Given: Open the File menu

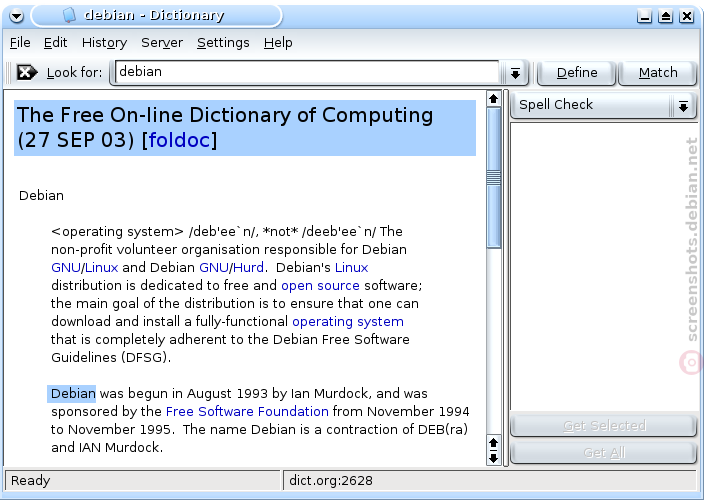Looking at the screenshot, I should point(20,43).
